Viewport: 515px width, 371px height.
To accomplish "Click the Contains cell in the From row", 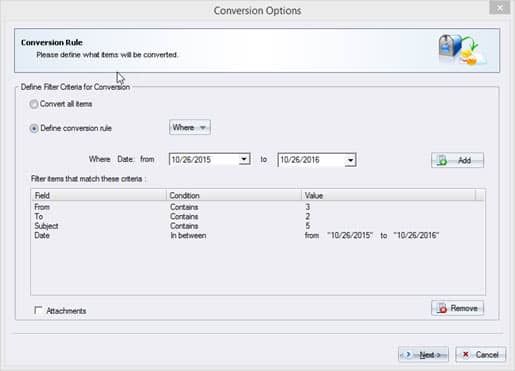I will click(x=184, y=207).
